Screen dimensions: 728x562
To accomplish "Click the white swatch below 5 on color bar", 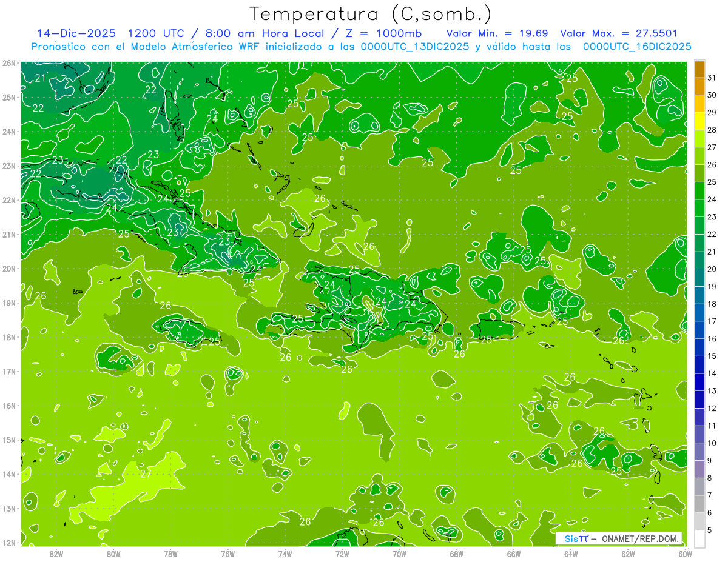I will [699, 538].
